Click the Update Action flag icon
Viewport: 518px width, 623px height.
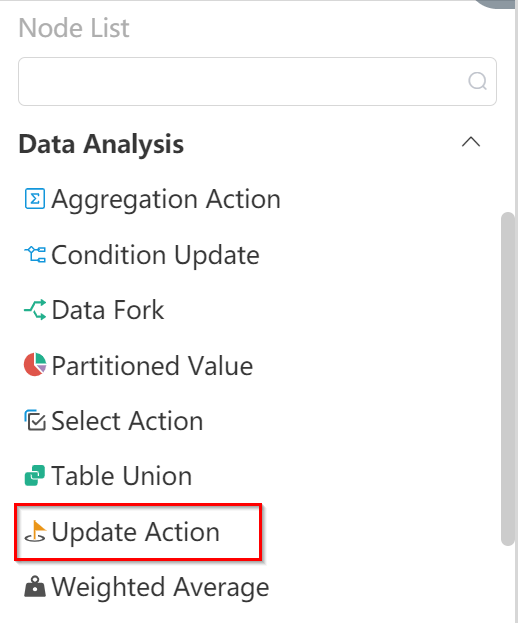35,531
